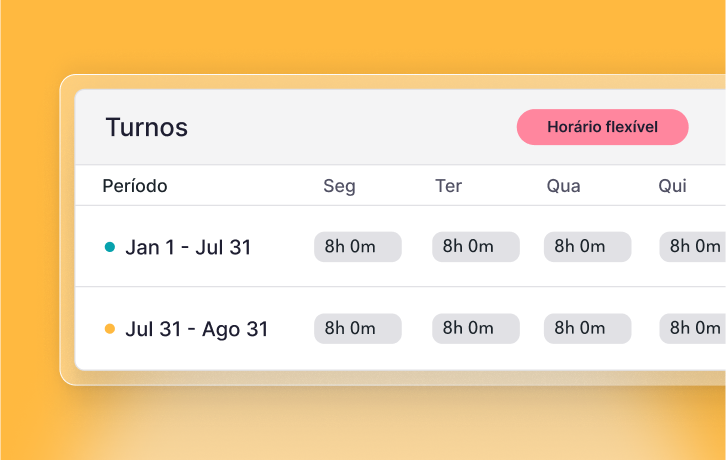Click the orange background above the Turnos card
Viewport: 726px width, 460px height.
click(x=360, y=35)
